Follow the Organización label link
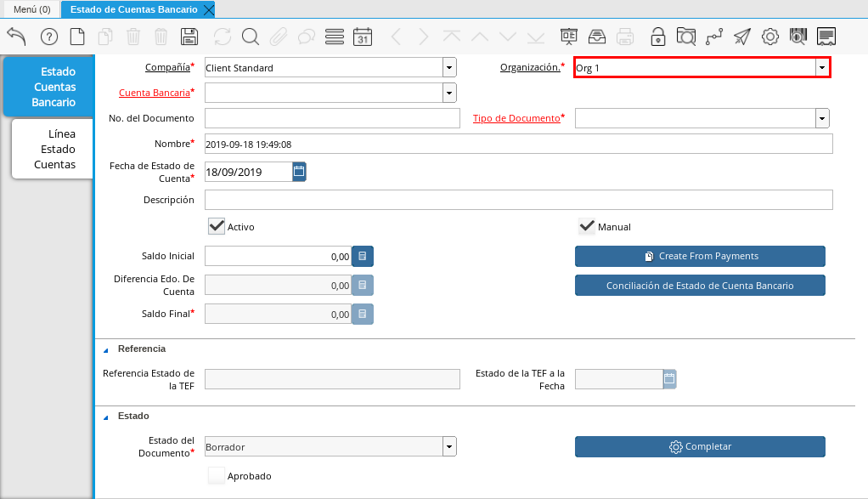The height and width of the screenshot is (499, 868). click(x=530, y=67)
